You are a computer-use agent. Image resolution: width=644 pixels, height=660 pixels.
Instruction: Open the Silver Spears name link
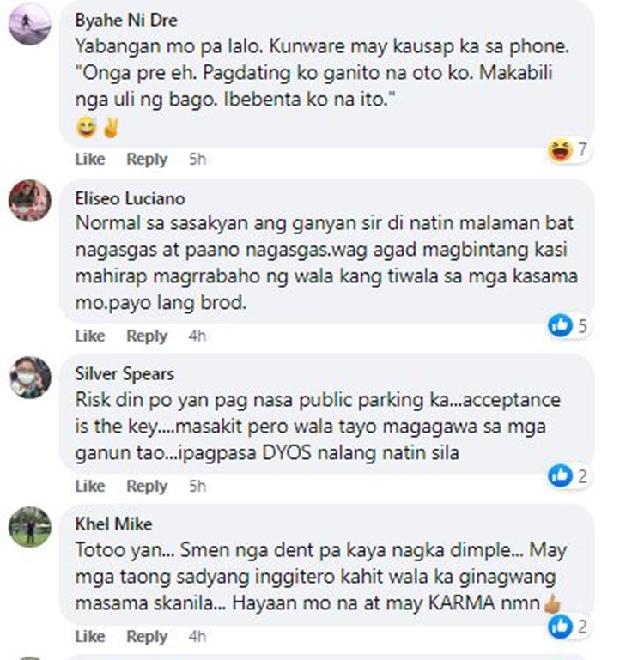[x=125, y=374]
